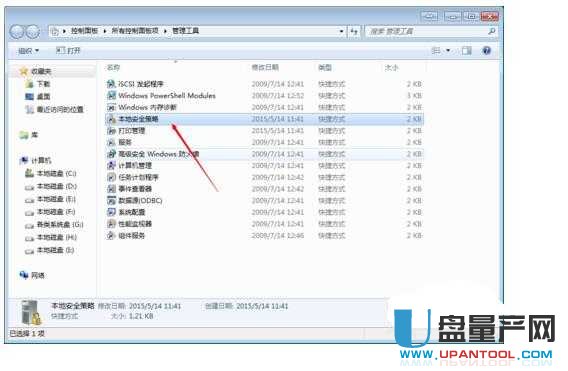This screenshot has height=371, width=568.
Task: Select the Windows 内存诊断 icon
Action: [x=111, y=107]
